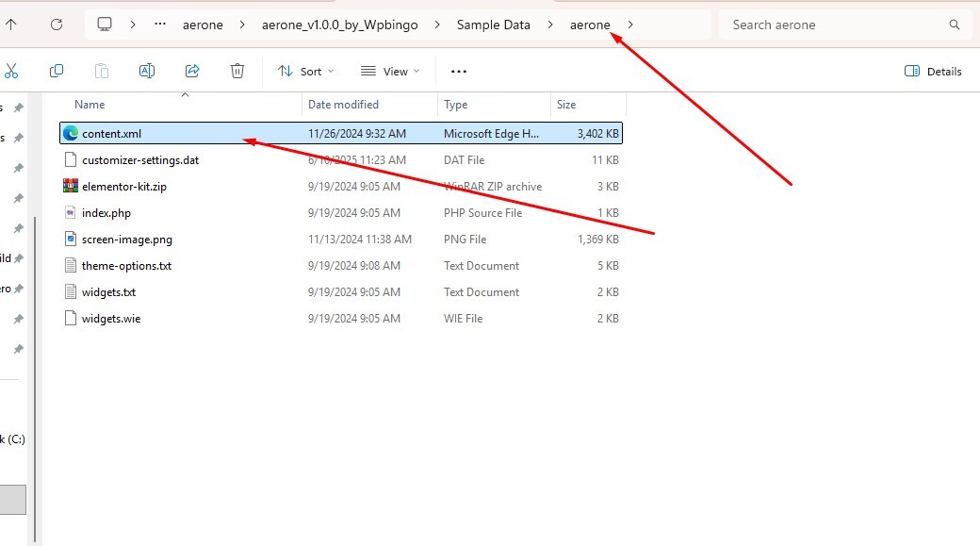Expand chevron after Sample Data breadcrumb

550,25
